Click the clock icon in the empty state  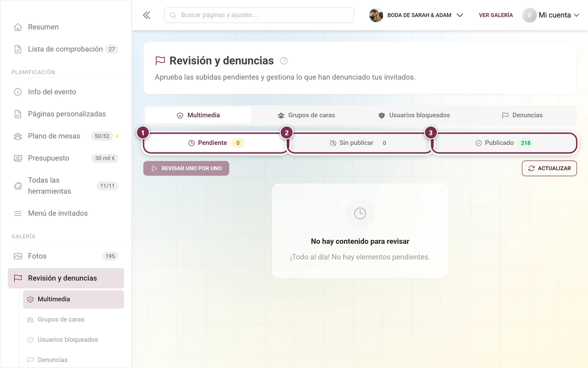(360, 213)
